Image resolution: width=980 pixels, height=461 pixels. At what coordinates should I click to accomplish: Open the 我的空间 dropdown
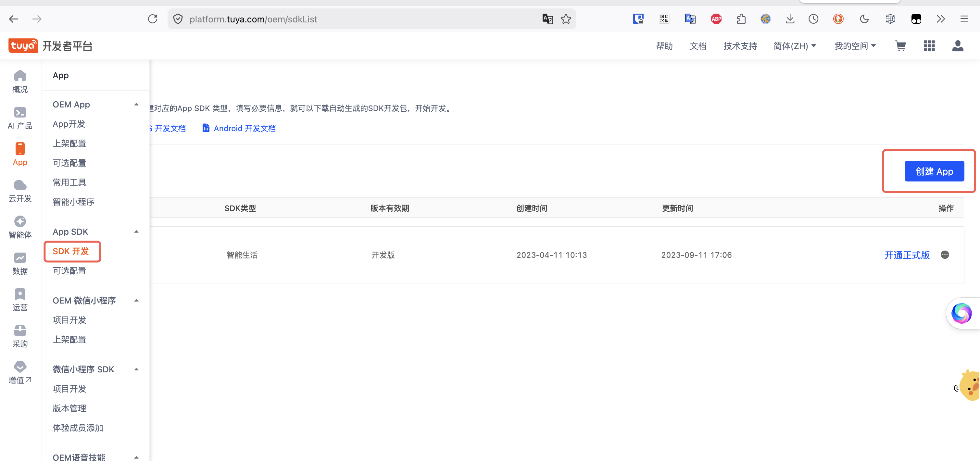click(x=855, y=46)
